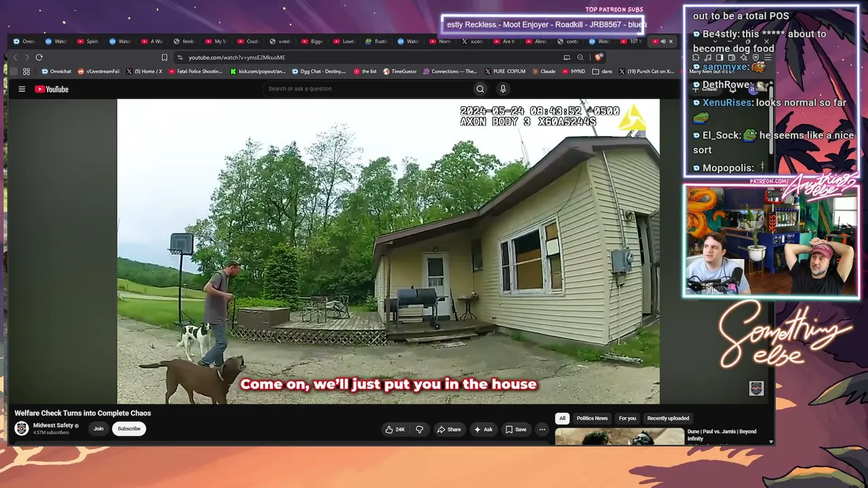Screen dimensions: 868x488
Task: Go forward in browser history
Action: tap(27, 58)
